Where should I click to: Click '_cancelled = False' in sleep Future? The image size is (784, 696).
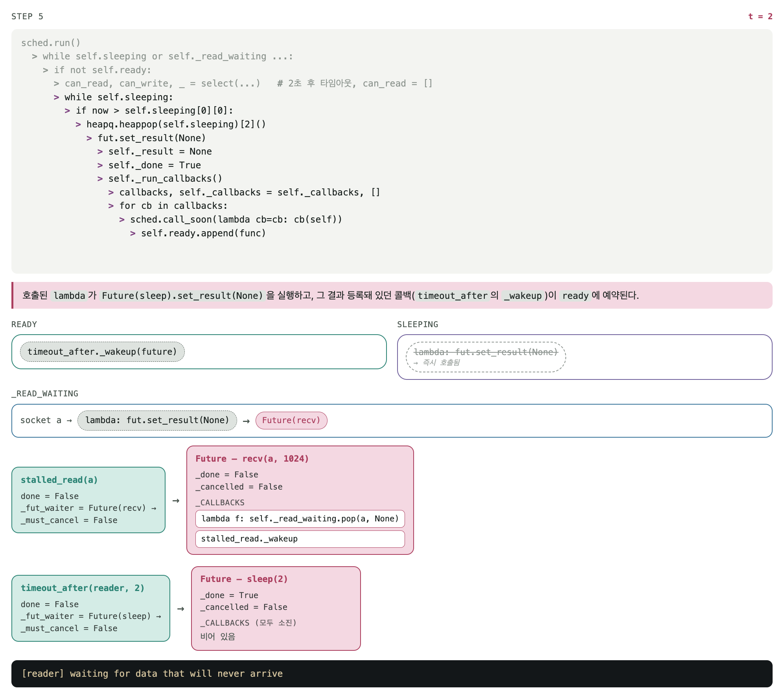click(244, 607)
